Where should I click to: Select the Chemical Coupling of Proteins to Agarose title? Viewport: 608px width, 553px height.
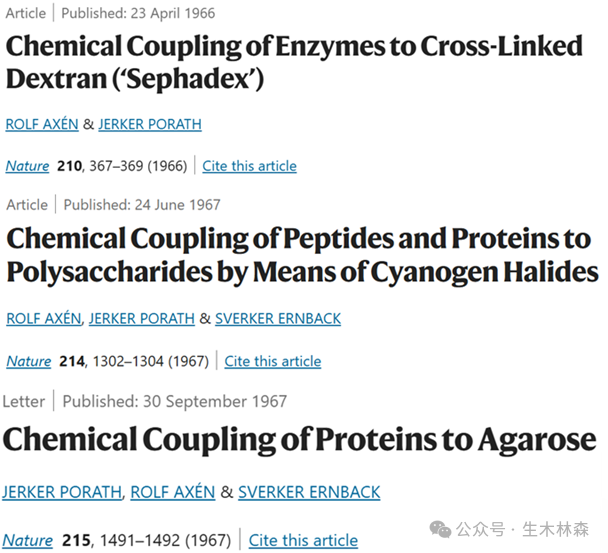point(299,440)
